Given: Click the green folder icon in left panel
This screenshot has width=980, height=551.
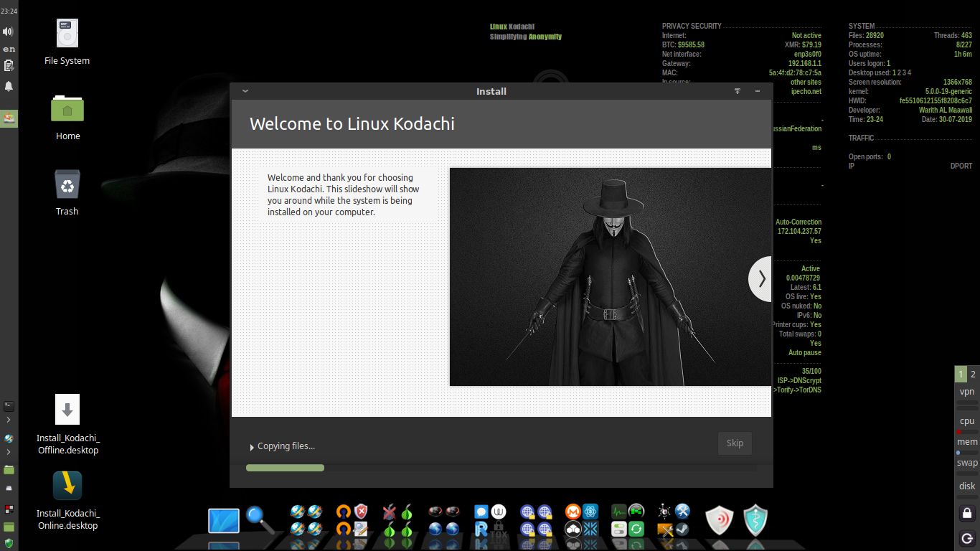Looking at the screenshot, I should (9, 469).
